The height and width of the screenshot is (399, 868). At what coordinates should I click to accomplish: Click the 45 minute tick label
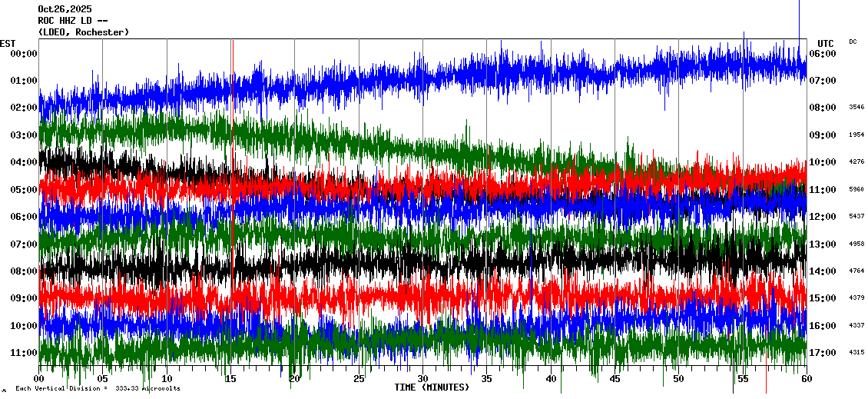[615, 379]
